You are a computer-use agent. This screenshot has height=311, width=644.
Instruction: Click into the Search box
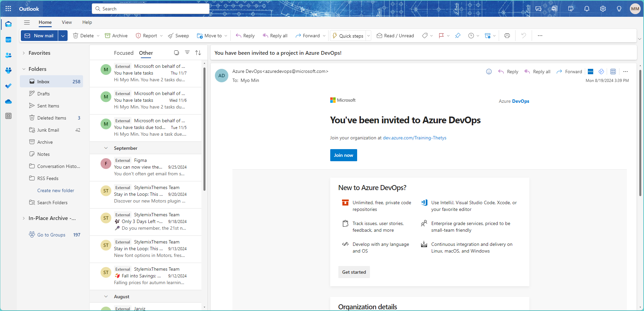tap(151, 9)
